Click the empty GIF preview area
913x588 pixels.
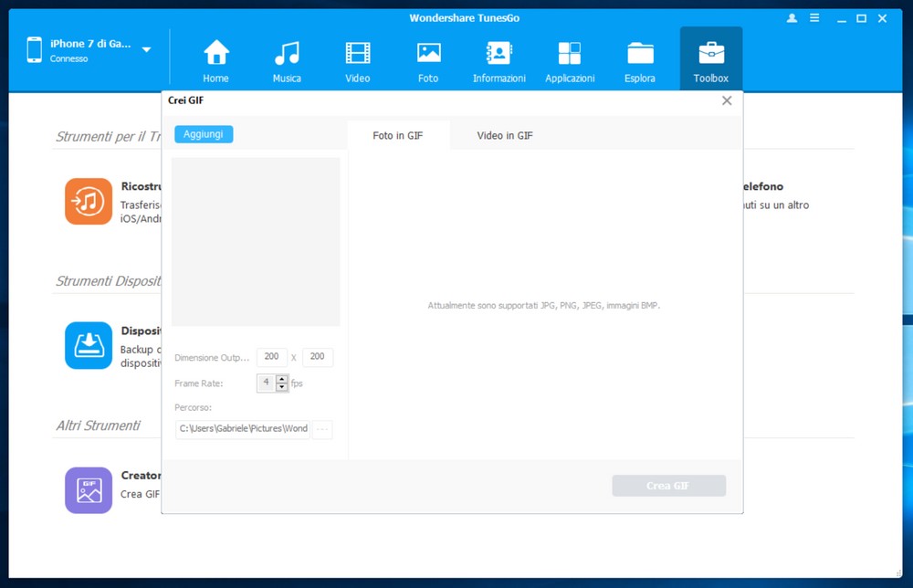click(256, 242)
